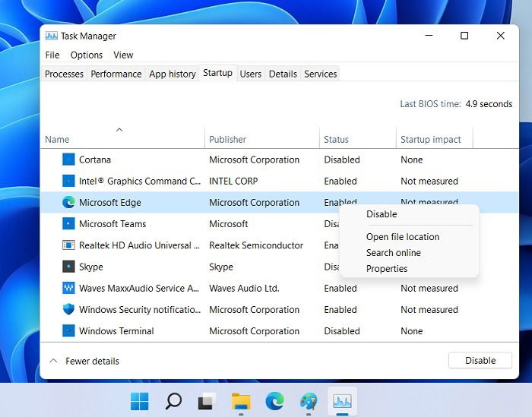Click Realtek Semiconductor publisher cell
Image resolution: width=532 pixels, height=417 pixels.
tap(256, 245)
